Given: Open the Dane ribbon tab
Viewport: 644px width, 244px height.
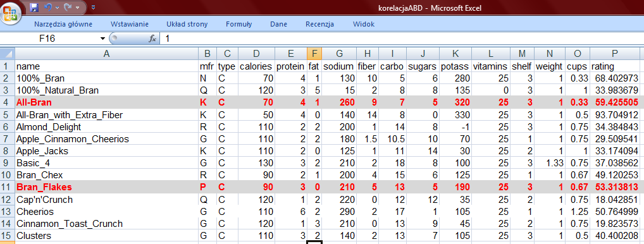Looking at the screenshot, I should (x=278, y=24).
